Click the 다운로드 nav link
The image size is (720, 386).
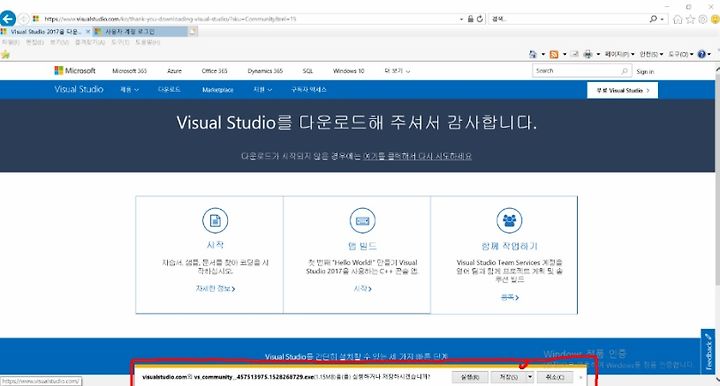coord(169,90)
